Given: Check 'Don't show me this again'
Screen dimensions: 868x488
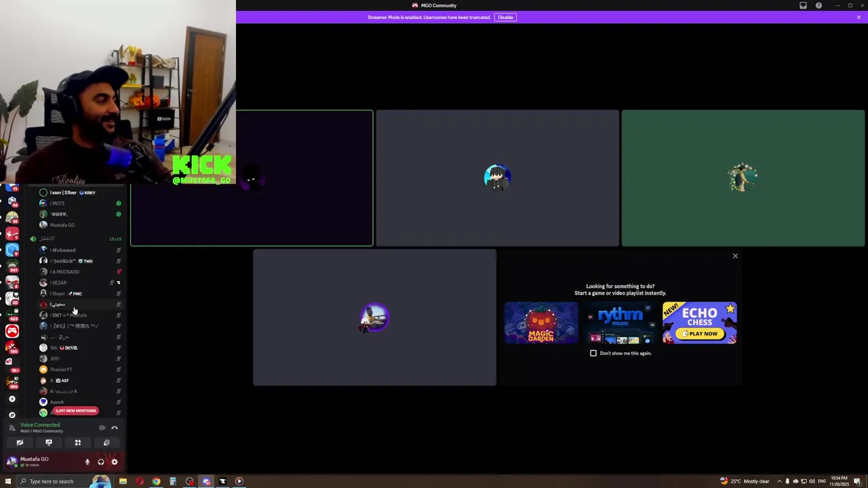Looking at the screenshot, I should click(x=593, y=353).
